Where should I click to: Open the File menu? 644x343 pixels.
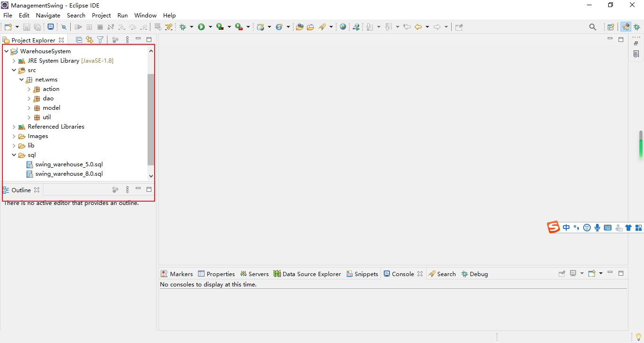[x=8, y=16]
